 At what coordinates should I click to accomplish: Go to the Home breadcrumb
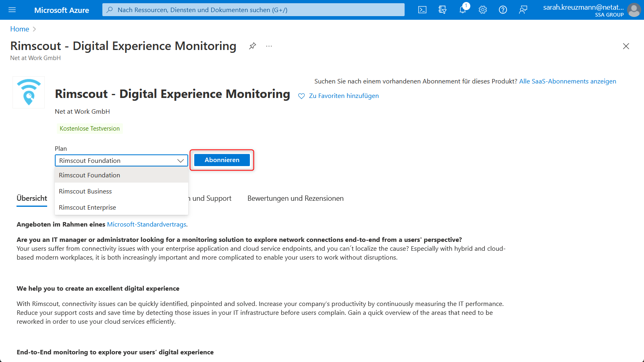pyautogui.click(x=19, y=29)
